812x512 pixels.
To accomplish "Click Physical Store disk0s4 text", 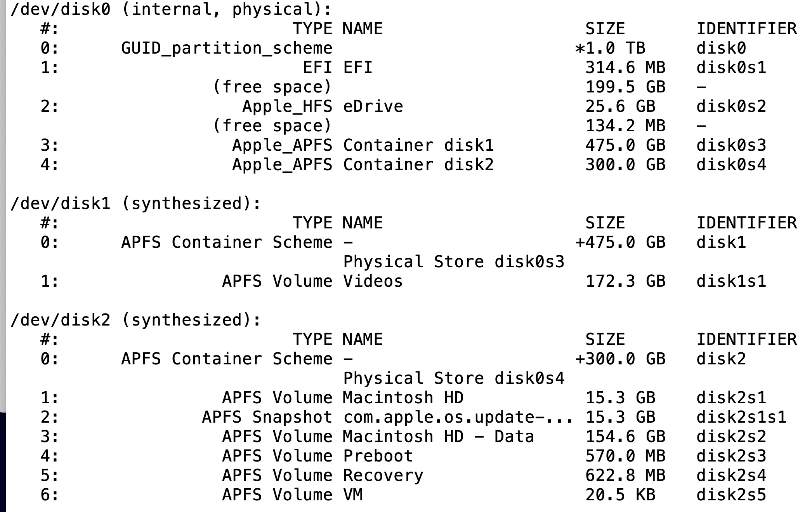I will [454, 378].
